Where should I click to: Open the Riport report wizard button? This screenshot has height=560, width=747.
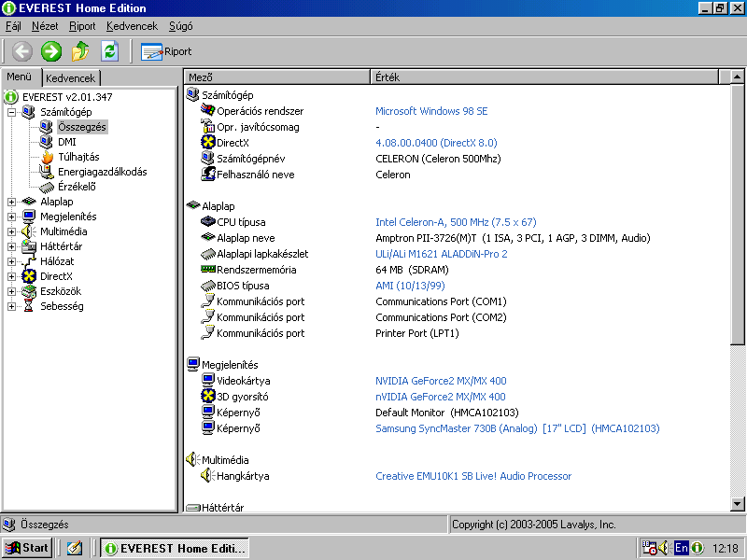pyautogui.click(x=166, y=51)
